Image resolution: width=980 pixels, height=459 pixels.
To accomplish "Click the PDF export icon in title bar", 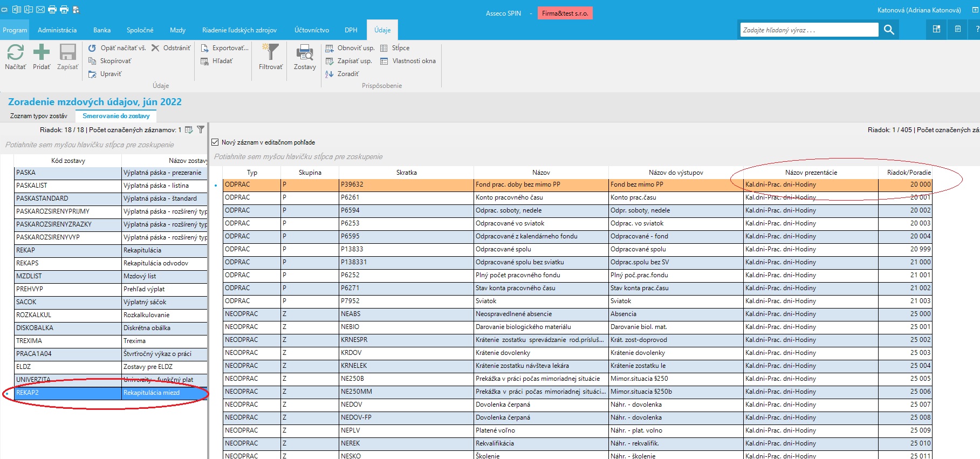I will pos(28,9).
